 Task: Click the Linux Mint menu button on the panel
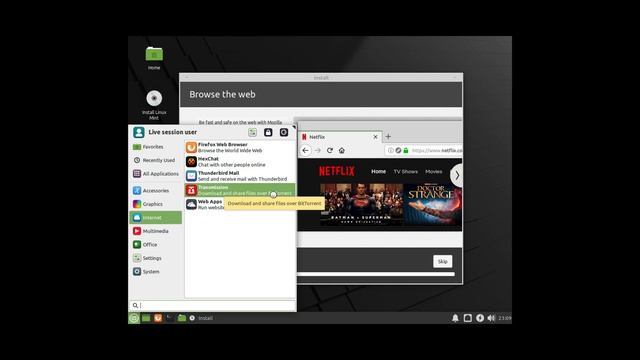point(134,318)
